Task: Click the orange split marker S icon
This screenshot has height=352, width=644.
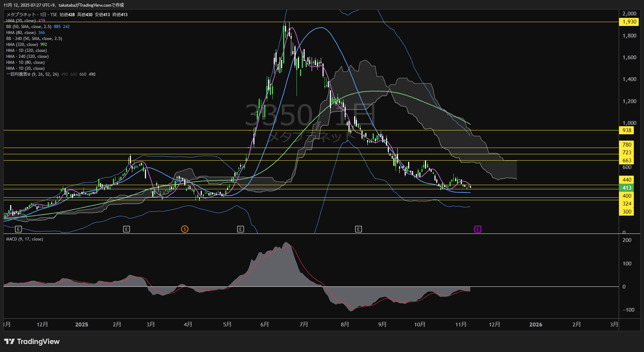Action: (185, 229)
